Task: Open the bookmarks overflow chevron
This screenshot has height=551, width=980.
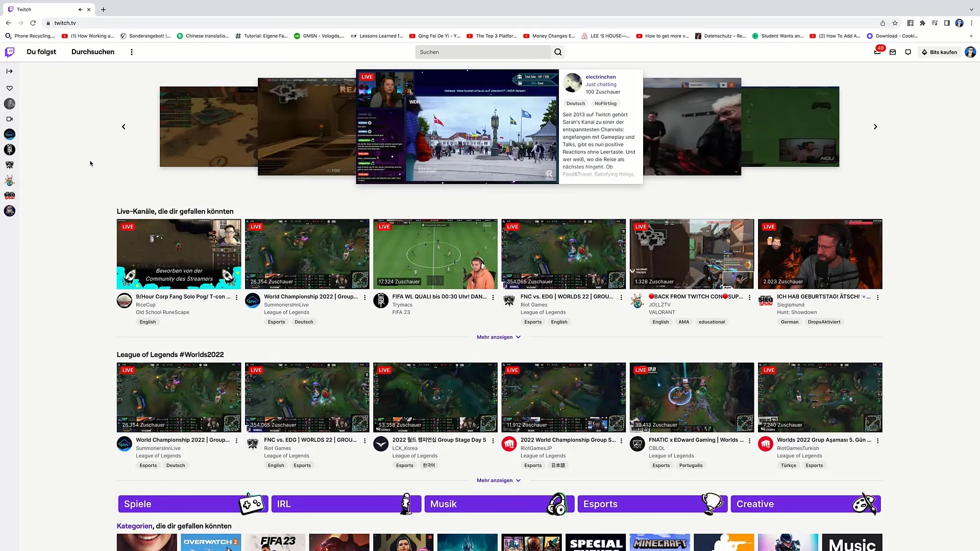Action: (971, 36)
